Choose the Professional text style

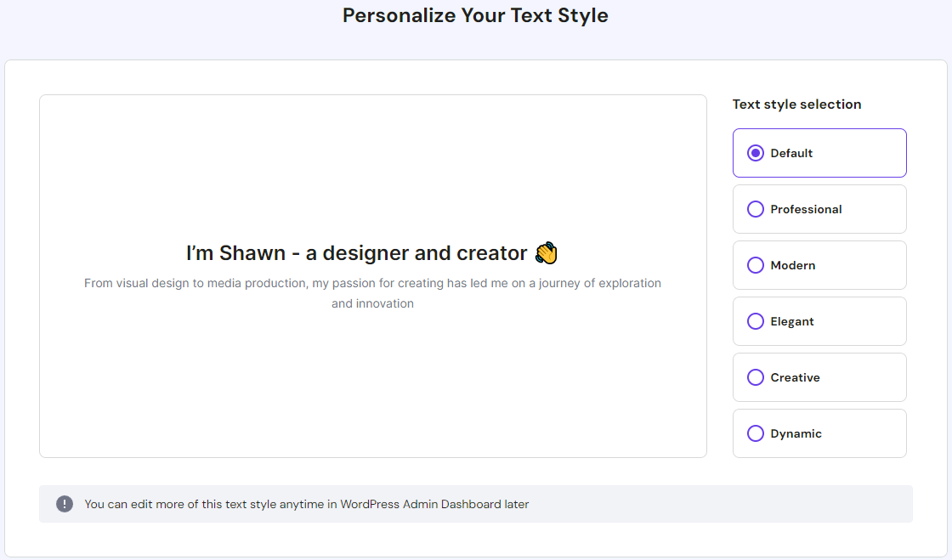click(756, 209)
